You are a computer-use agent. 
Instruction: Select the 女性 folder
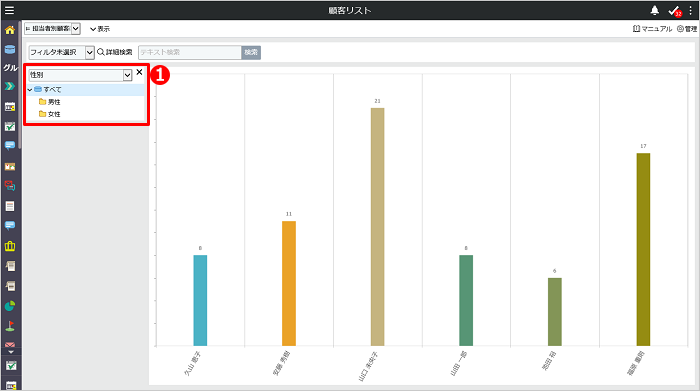click(50, 114)
